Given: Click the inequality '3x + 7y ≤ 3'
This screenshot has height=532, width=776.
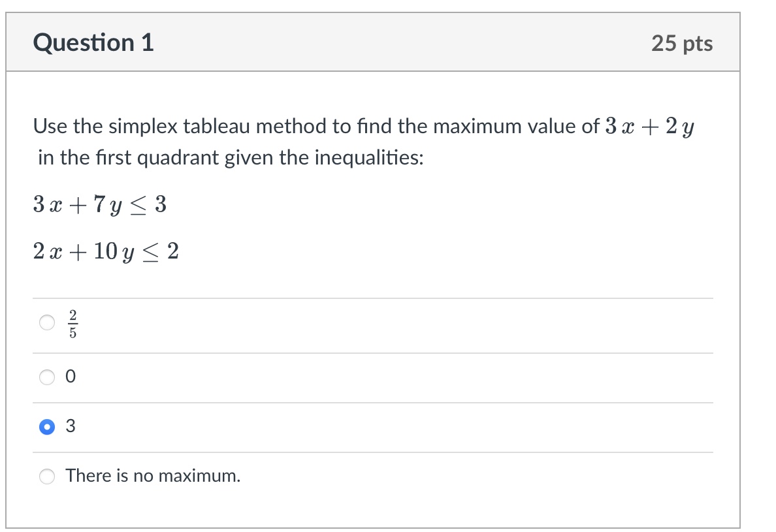Looking at the screenshot, I should coord(99,205).
